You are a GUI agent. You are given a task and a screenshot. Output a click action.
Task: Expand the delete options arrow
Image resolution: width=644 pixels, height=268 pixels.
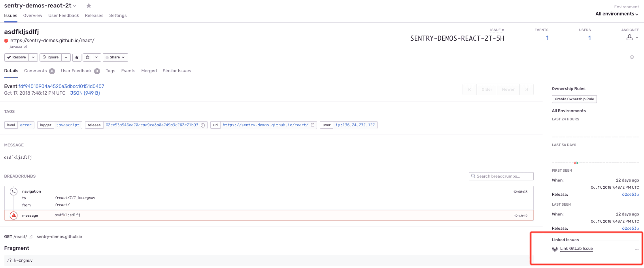[96, 57]
